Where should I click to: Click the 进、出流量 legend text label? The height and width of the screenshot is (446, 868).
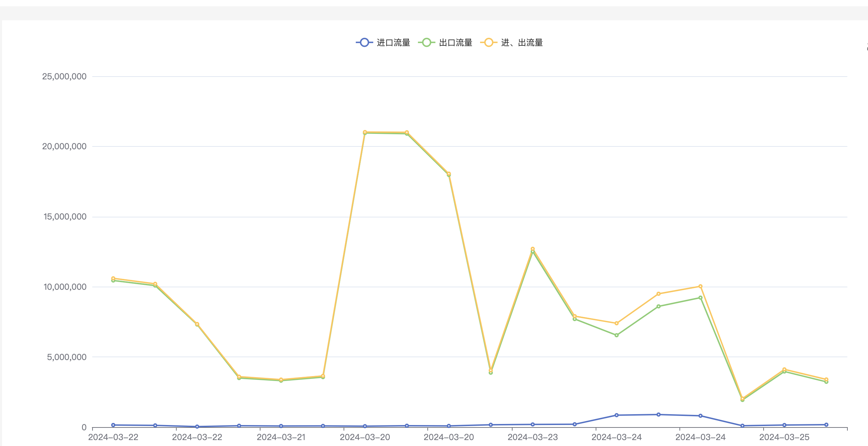[x=522, y=43]
